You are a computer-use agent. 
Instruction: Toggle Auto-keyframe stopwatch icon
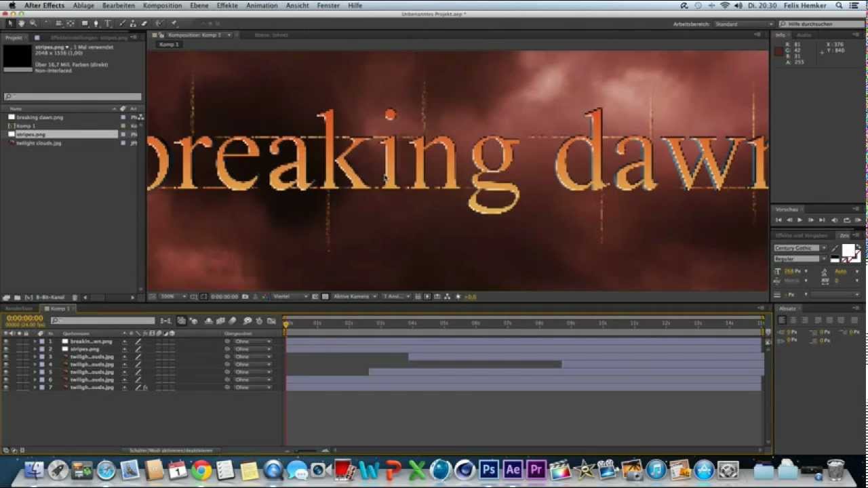click(260, 321)
